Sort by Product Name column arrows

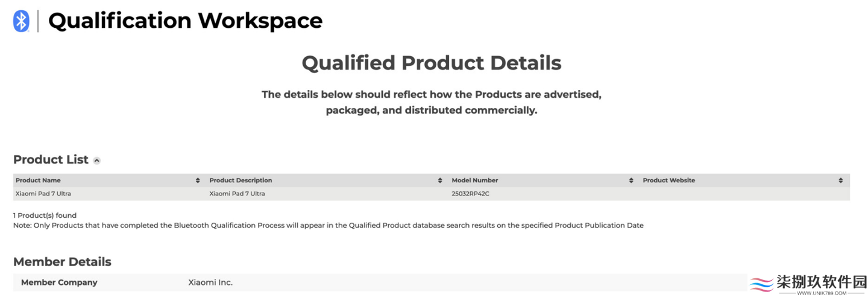point(198,180)
